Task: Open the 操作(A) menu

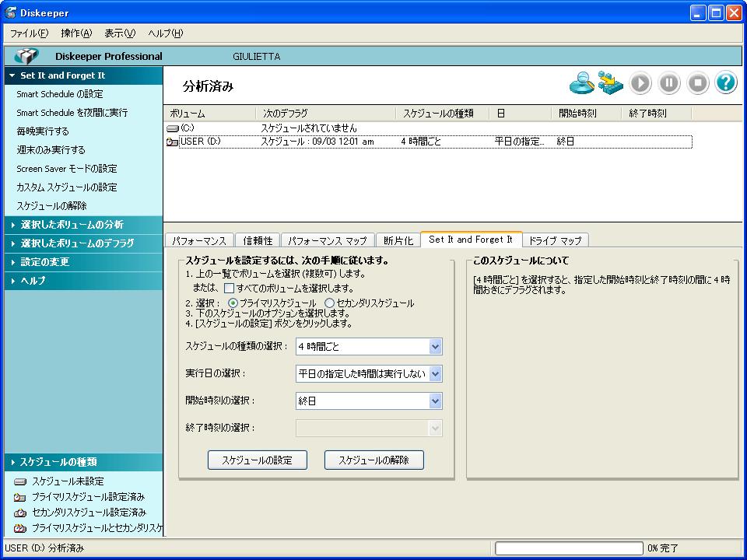Action: pos(76,33)
